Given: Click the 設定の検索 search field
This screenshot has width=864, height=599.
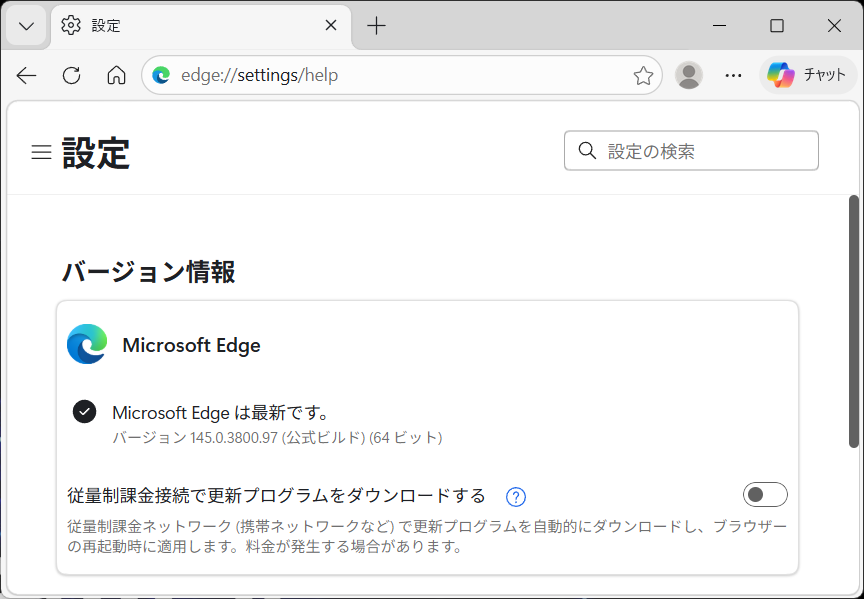Looking at the screenshot, I should (691, 150).
